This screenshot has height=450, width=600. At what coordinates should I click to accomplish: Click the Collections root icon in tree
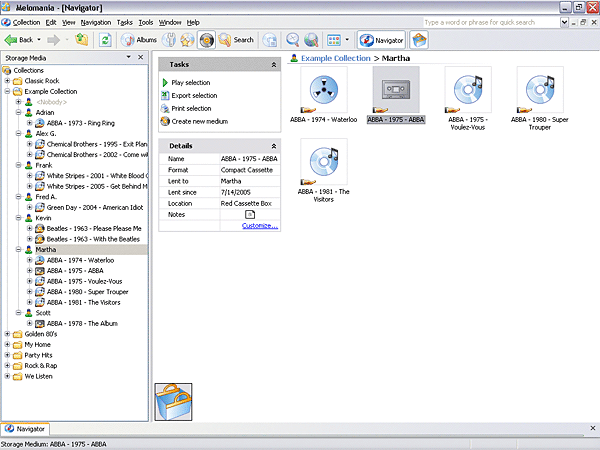7,70
